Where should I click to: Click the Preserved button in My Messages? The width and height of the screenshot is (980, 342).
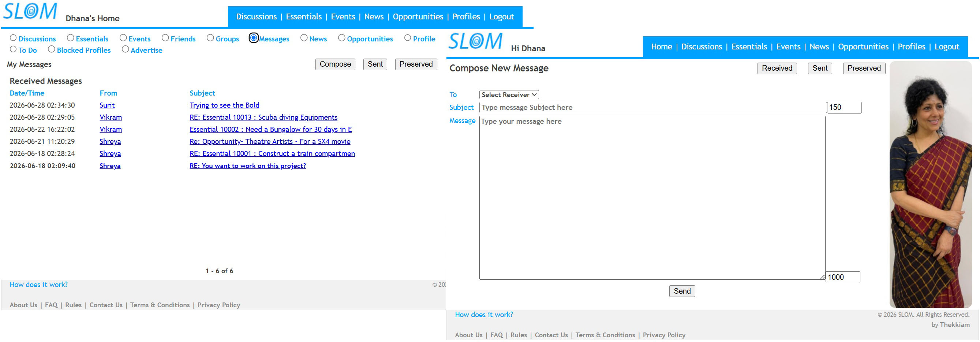point(416,64)
